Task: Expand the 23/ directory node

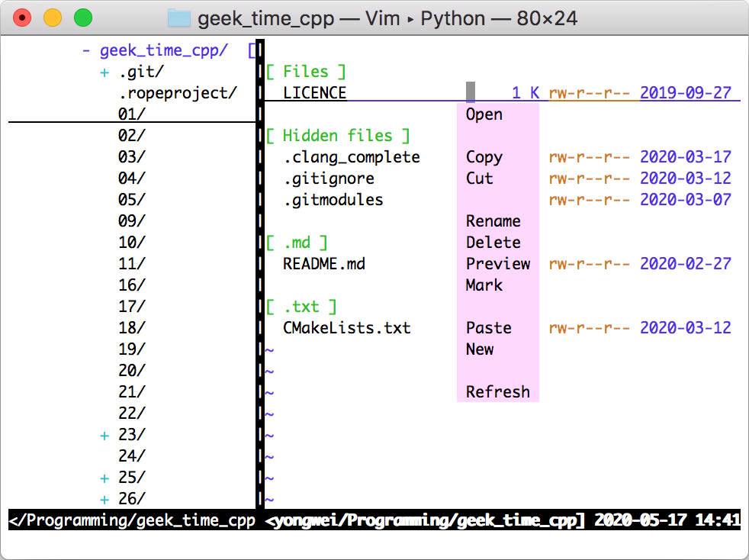Action: (104, 436)
